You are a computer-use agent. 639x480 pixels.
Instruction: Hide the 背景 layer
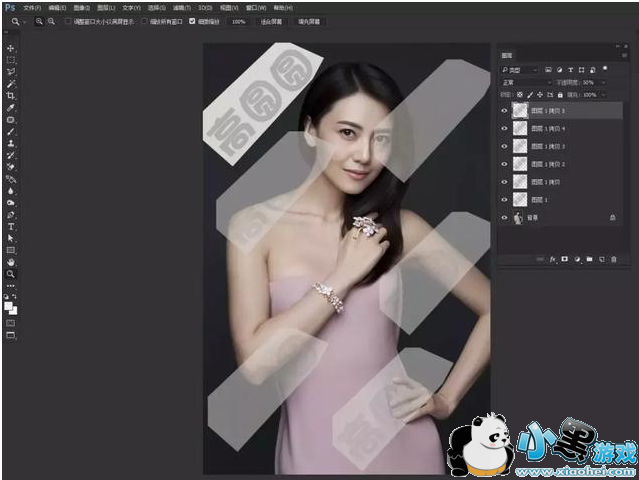pyautogui.click(x=504, y=217)
